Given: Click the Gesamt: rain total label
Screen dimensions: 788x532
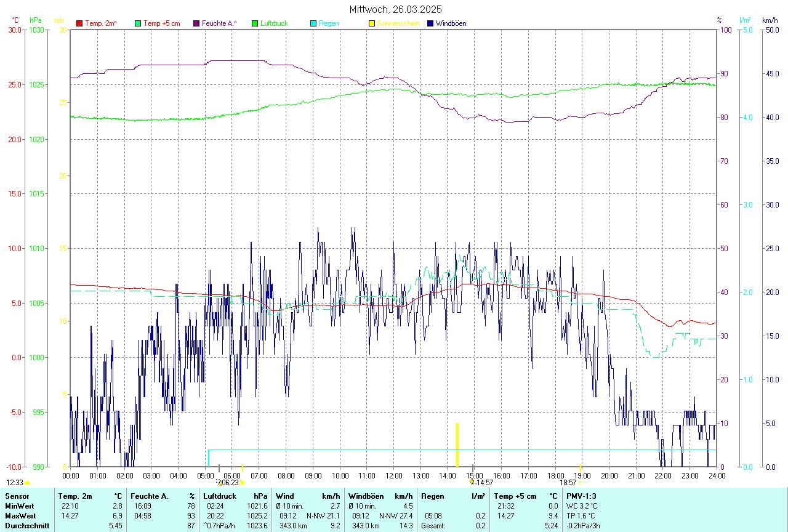Looking at the screenshot, I should tap(434, 526).
